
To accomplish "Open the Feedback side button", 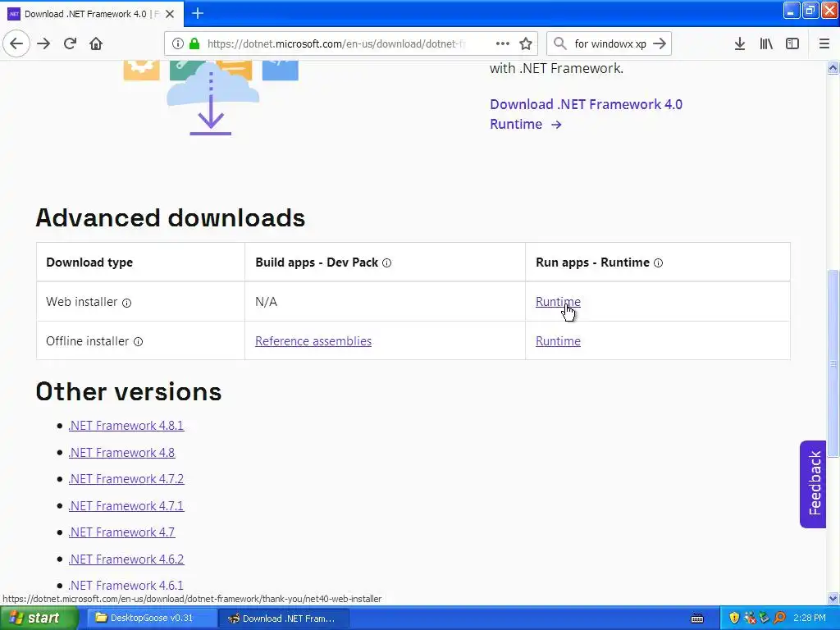I will tap(813, 484).
